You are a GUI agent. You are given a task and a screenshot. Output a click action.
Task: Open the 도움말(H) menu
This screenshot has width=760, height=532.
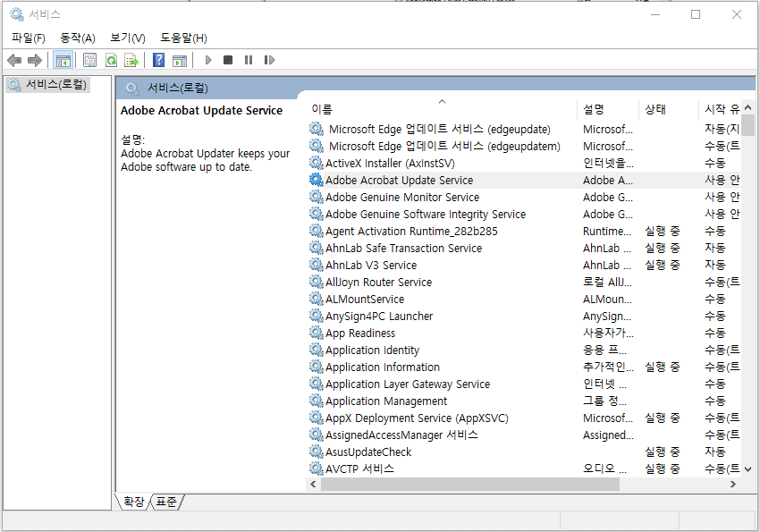[183, 38]
